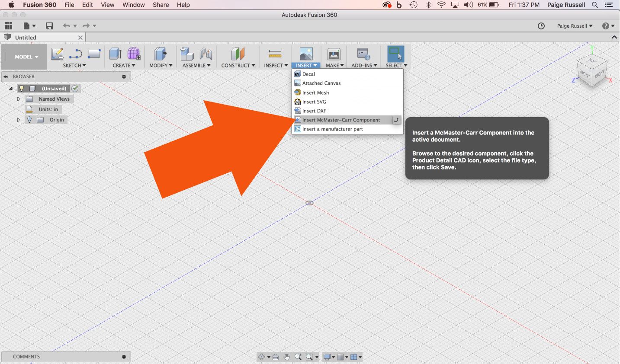Select the Press Pull tool
Image resolution: width=620 pixels, height=364 pixels.
tap(161, 54)
